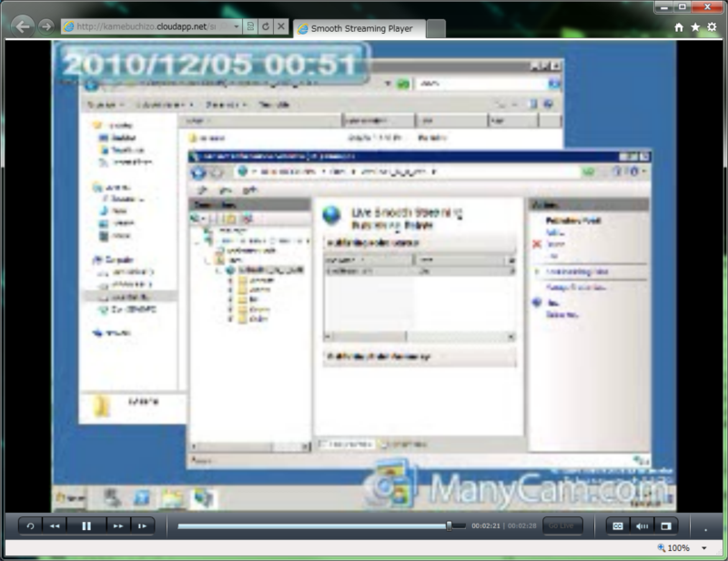Open the Favorites star menu
Image resolution: width=728 pixels, height=561 pixels.
(695, 27)
